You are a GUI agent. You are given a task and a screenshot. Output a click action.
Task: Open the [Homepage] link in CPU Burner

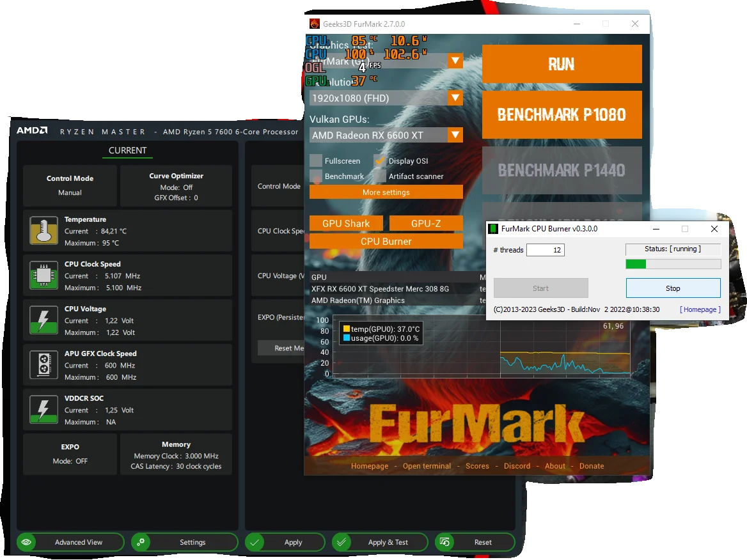point(700,309)
